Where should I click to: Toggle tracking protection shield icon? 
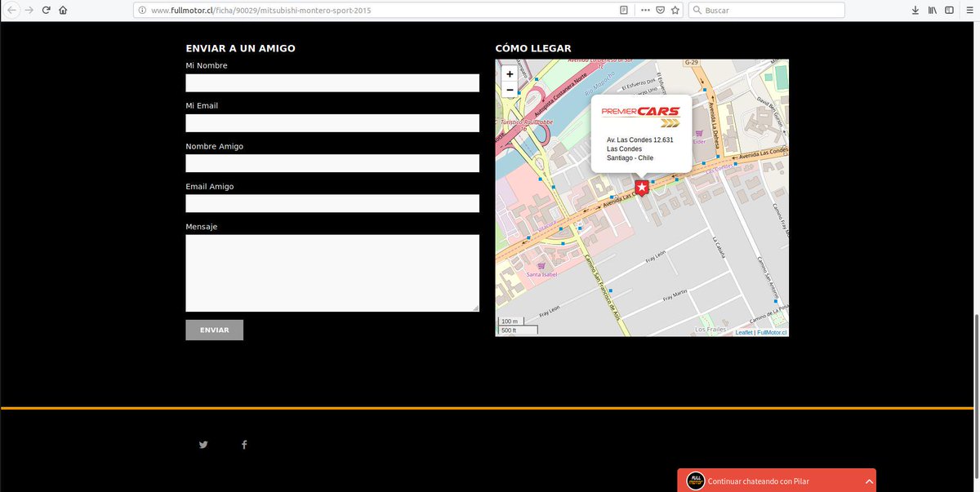tap(660, 9)
